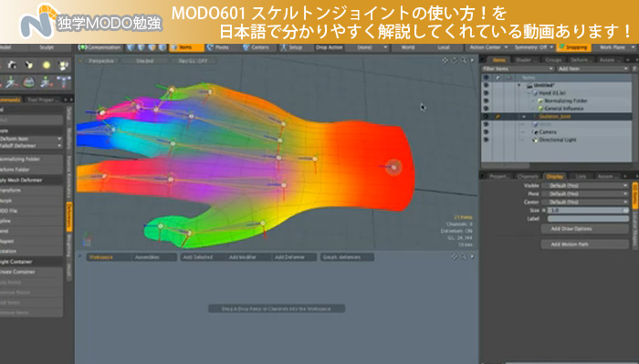Toggle the Snapping button
This screenshot has height=364, width=639.
[573, 47]
